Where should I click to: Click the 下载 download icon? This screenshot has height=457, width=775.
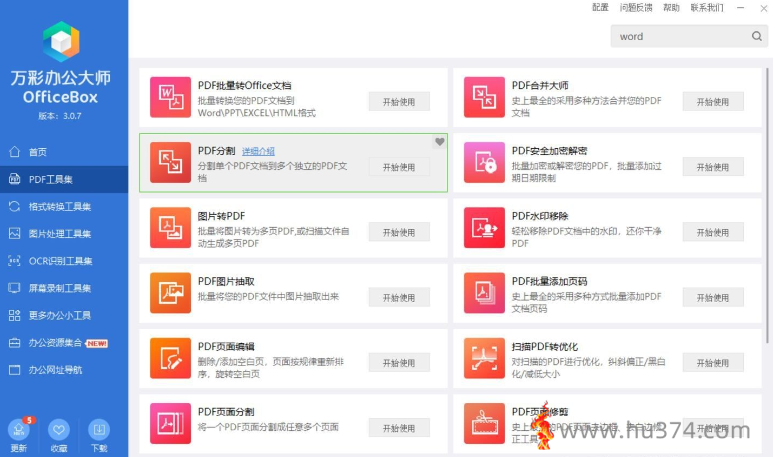click(99, 430)
